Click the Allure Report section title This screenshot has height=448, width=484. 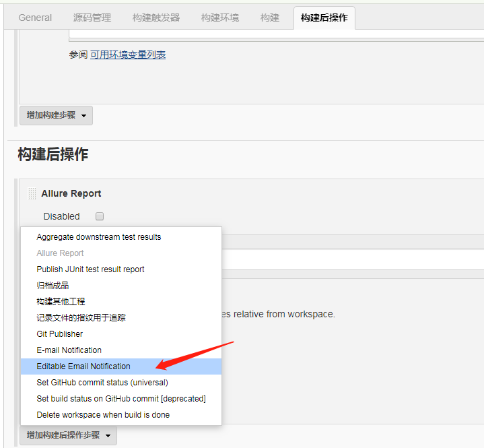point(71,193)
